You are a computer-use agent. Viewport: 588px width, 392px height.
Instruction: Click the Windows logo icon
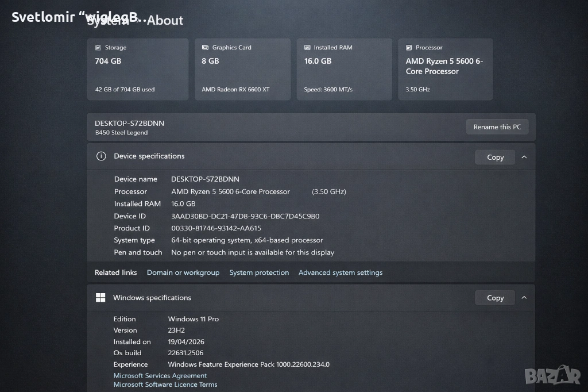100,298
